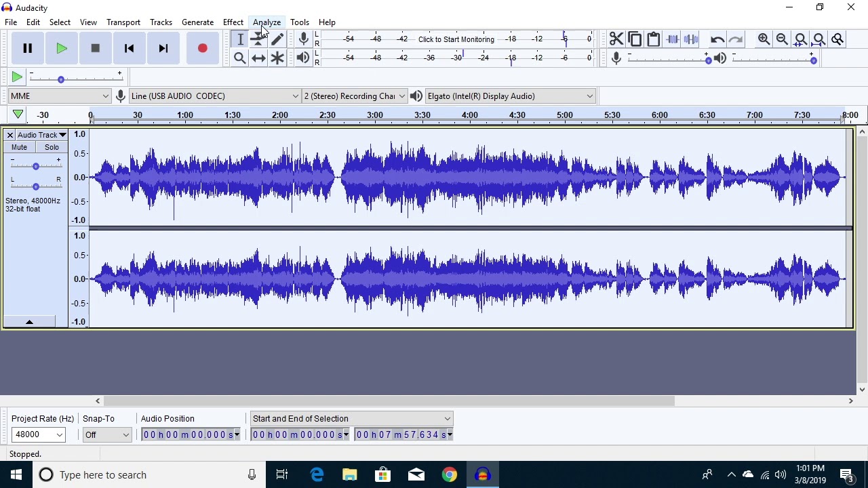This screenshot has width=868, height=488.
Task: Open the File menu
Action: (11, 22)
